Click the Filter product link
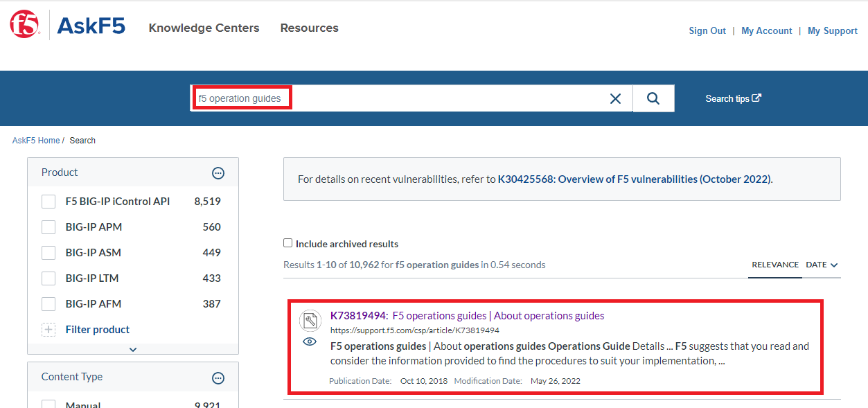This screenshot has width=868, height=408. [98, 330]
